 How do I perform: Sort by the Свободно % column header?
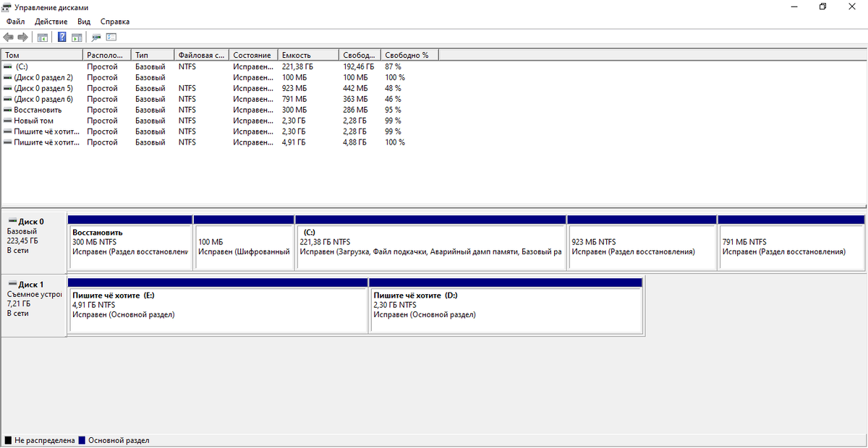point(410,55)
